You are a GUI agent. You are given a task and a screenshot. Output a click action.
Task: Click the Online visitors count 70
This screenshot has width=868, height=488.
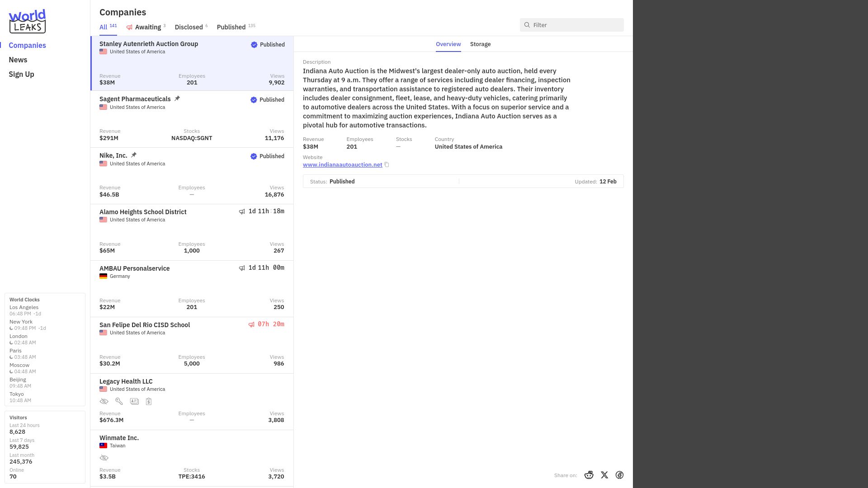pos(13,477)
